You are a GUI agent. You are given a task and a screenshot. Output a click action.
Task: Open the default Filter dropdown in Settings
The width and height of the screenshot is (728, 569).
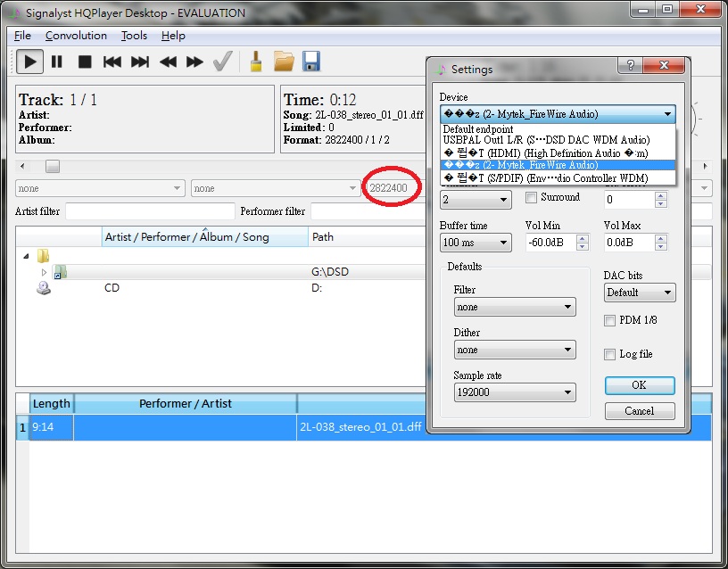coord(515,307)
